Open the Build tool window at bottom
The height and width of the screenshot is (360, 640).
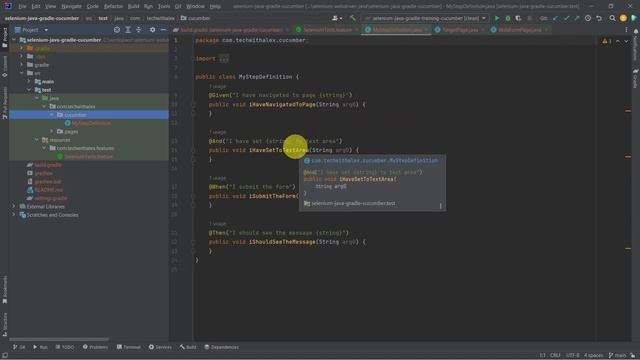(188, 347)
